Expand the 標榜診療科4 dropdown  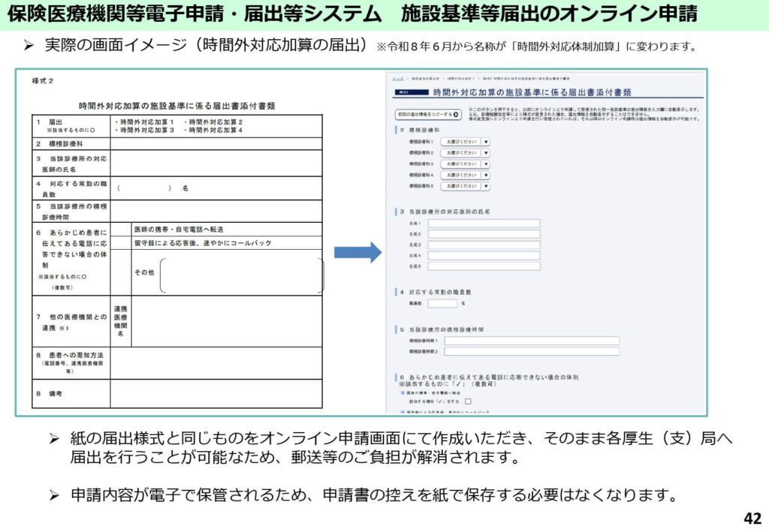[465, 175]
